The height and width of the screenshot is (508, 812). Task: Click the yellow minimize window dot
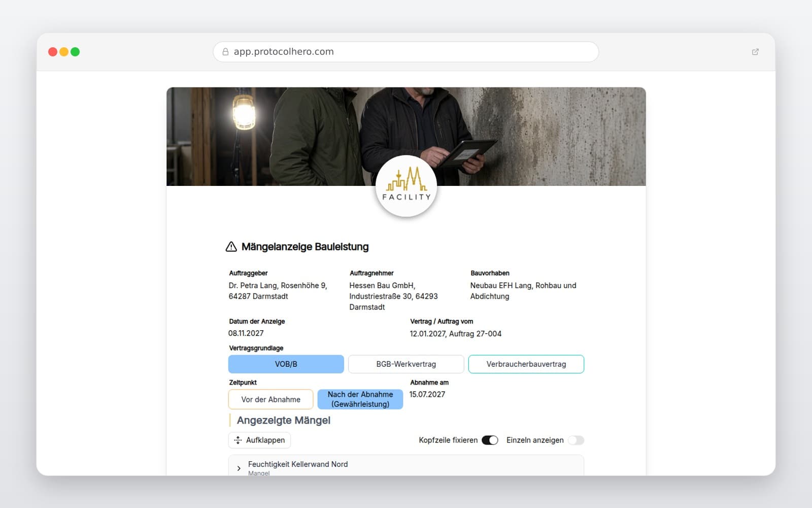[x=64, y=52]
